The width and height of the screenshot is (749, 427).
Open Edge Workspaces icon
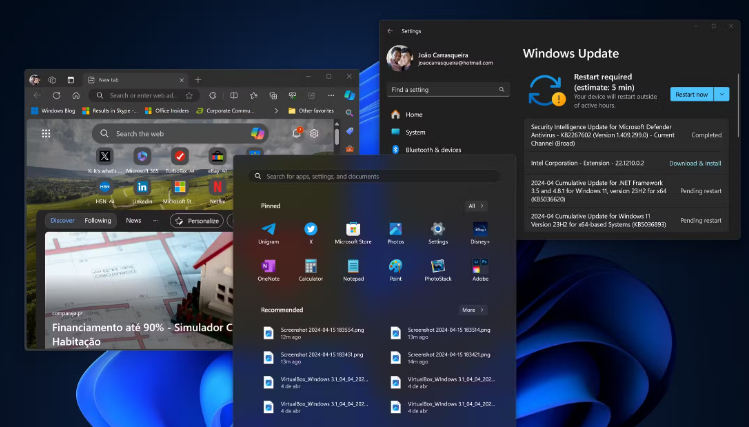click(52, 80)
